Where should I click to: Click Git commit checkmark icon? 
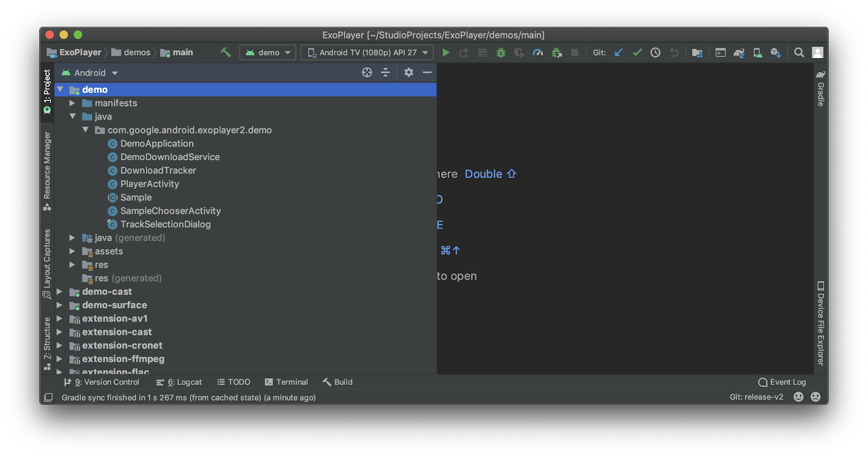(637, 53)
